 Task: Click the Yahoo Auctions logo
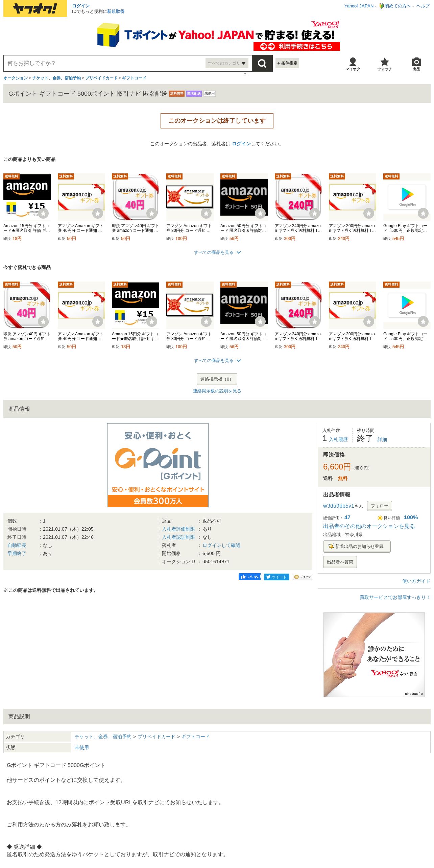pyautogui.click(x=35, y=8)
